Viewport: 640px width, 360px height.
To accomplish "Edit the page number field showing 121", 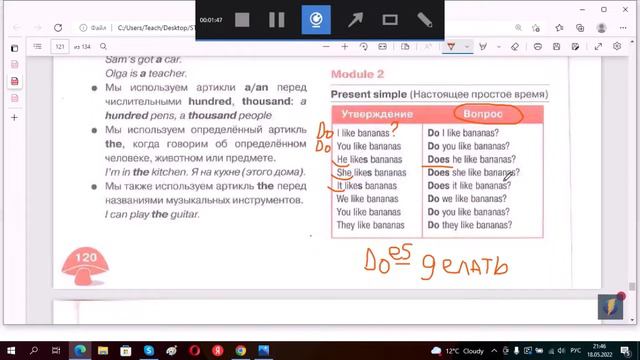I will pyautogui.click(x=60, y=47).
